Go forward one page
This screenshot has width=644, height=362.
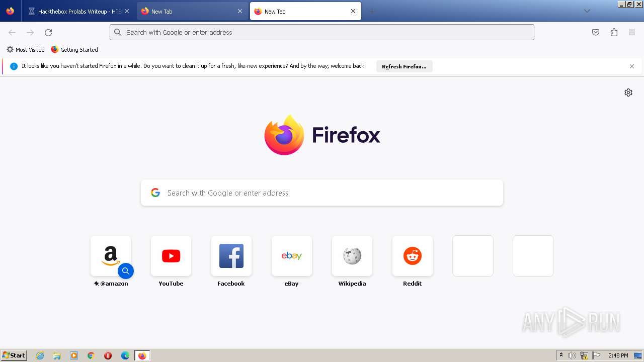pyautogui.click(x=30, y=32)
